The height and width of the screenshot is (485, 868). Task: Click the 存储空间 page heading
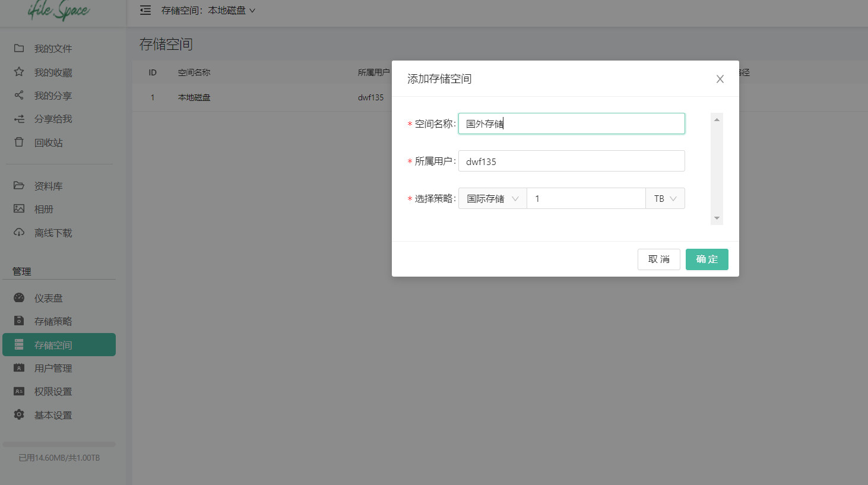point(166,44)
